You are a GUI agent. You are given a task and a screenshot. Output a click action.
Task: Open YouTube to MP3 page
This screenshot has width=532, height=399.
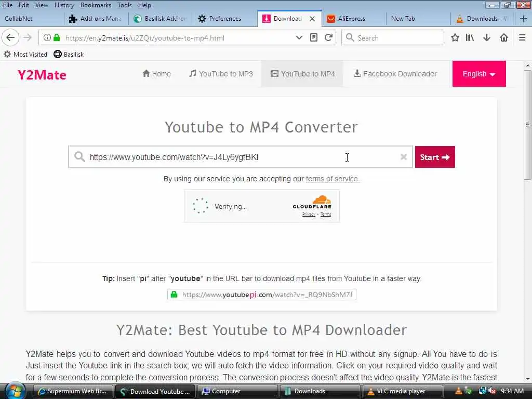[221, 74]
